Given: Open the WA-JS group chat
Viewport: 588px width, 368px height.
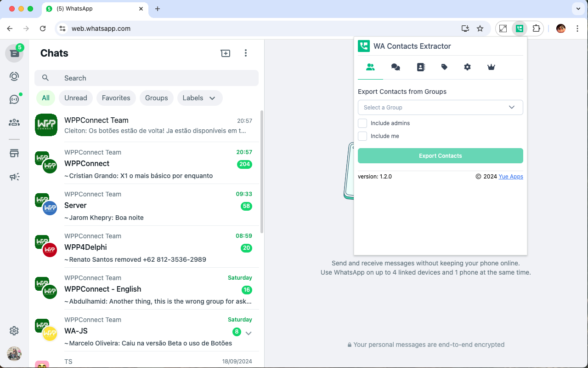Looking at the screenshot, I should 147,331.
